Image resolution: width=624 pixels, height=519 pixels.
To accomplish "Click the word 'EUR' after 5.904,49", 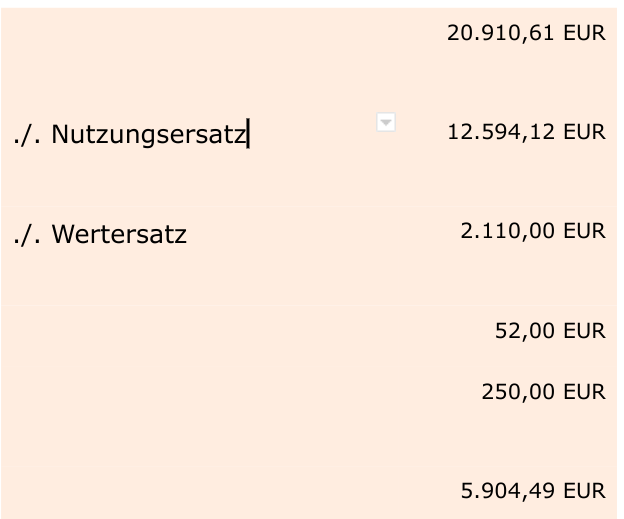I will pos(584,490).
